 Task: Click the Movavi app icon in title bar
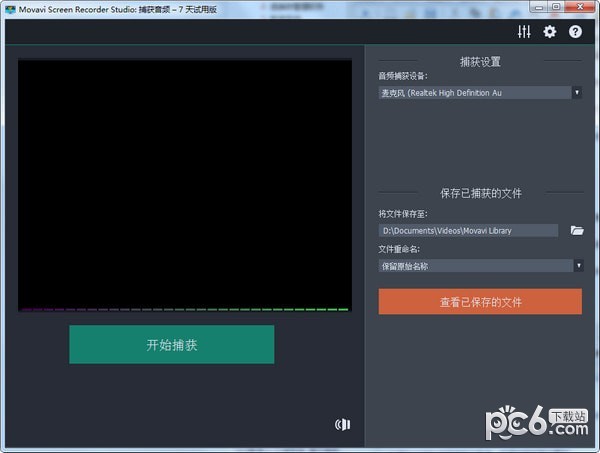pyautogui.click(x=9, y=8)
